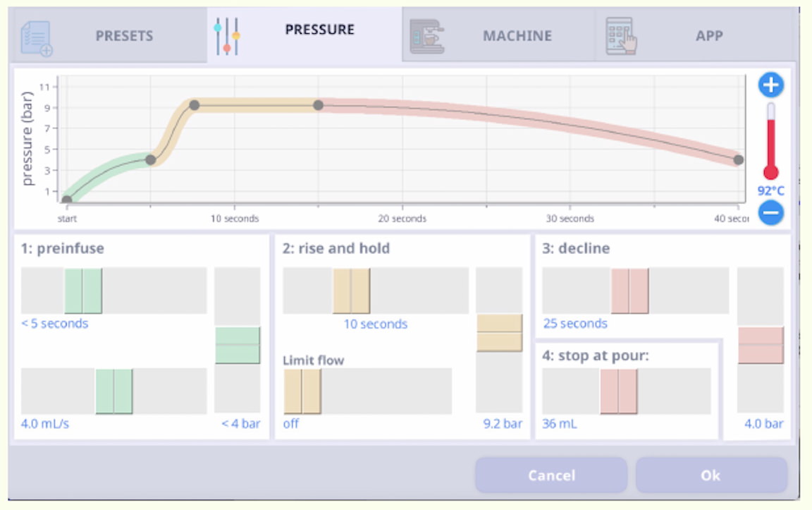
Task: Click the rise and hold time slider
Action: (351, 291)
